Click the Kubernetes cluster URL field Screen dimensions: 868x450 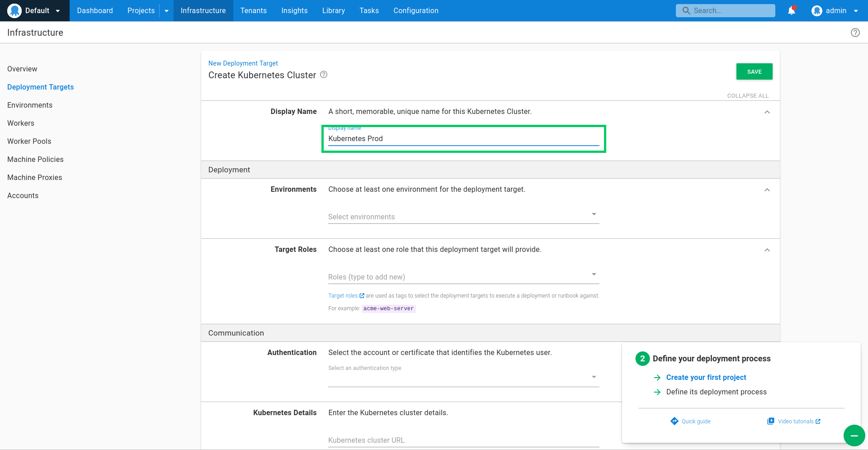(463, 440)
